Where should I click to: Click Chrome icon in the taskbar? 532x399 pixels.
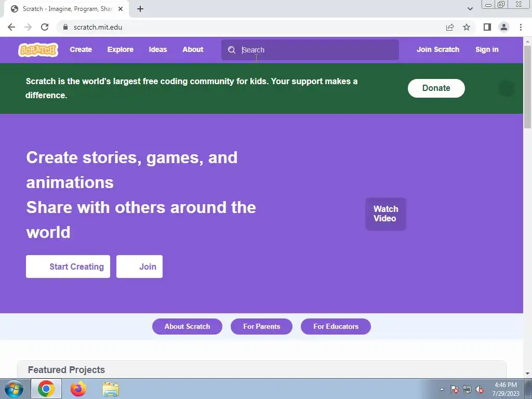[x=46, y=389]
